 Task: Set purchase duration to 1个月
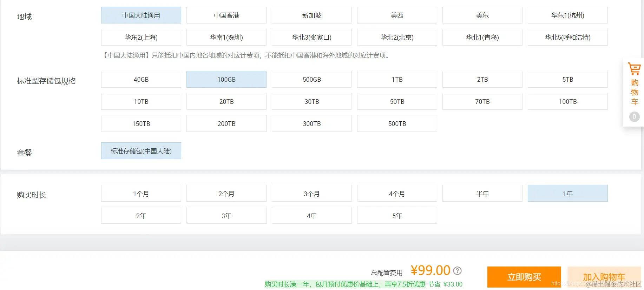coord(141,193)
